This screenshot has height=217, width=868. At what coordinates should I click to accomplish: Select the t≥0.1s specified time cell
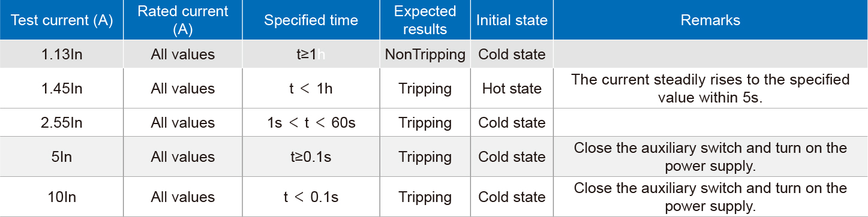(x=311, y=157)
